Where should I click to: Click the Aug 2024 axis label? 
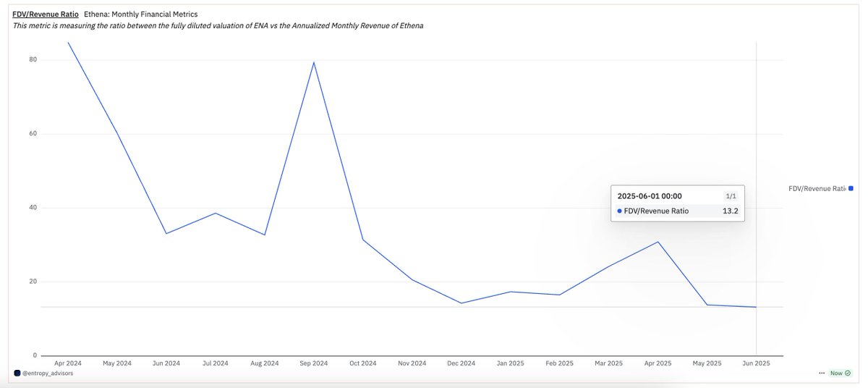pyautogui.click(x=265, y=363)
